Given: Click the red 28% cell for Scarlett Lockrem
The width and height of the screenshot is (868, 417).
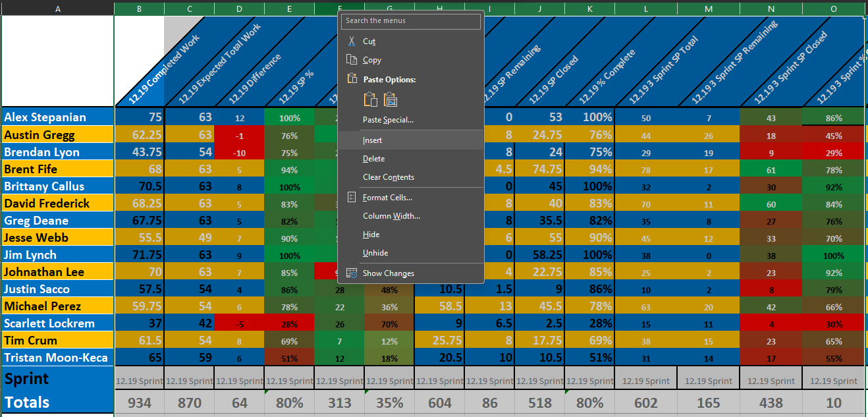Looking at the screenshot, I should pyautogui.click(x=289, y=323).
